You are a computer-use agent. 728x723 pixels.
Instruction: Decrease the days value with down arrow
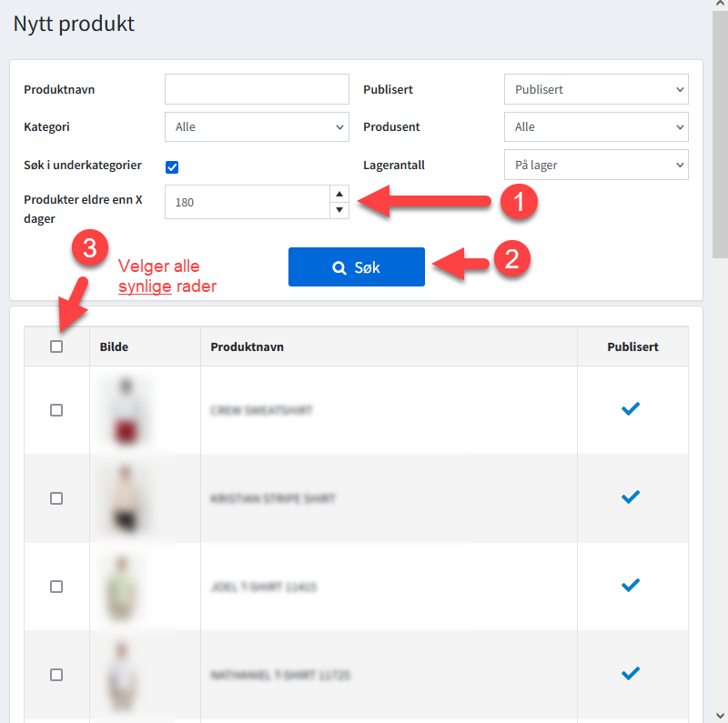pos(339,210)
